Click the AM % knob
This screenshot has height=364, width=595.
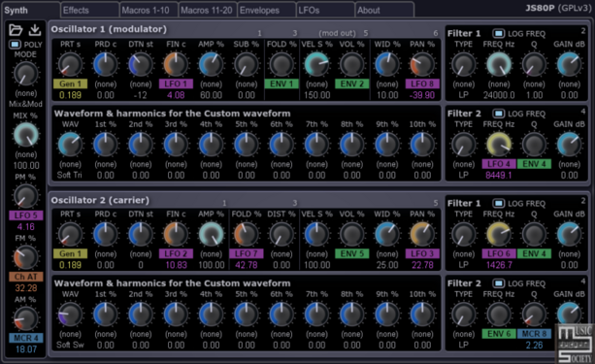(26, 318)
